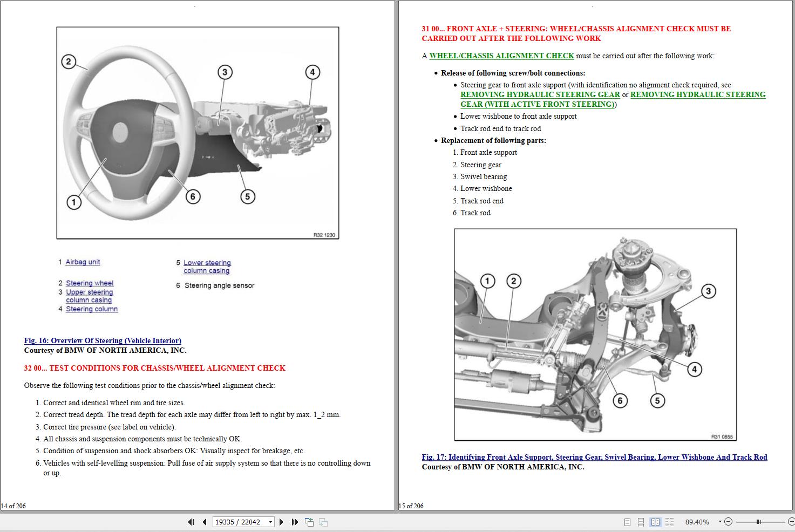Screen dimensions: 795x532
Task: Jump to the last page
Action: point(295,522)
